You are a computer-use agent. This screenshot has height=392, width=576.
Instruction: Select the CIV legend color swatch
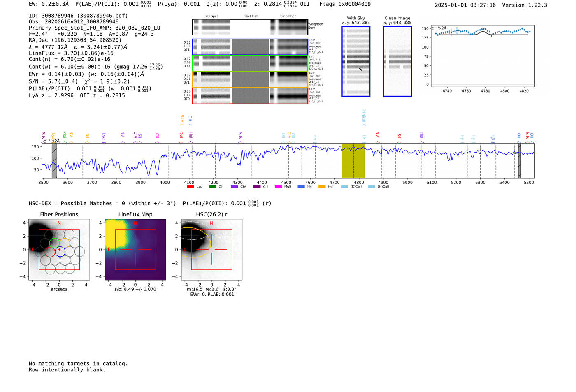235,186
